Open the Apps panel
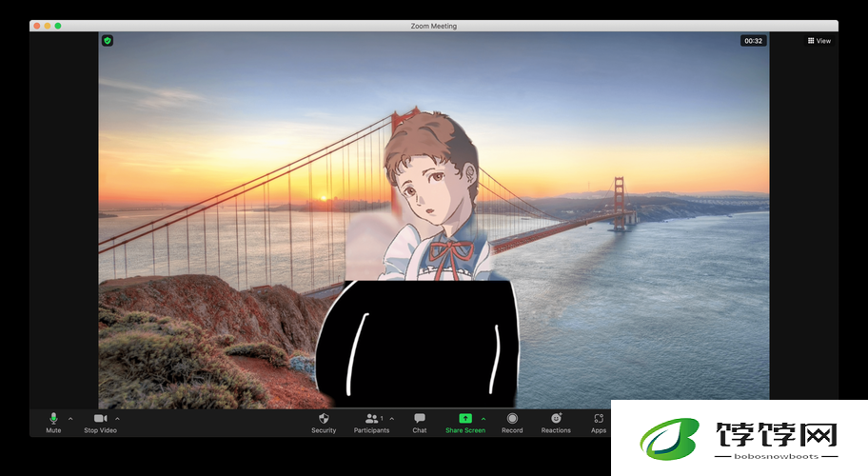This screenshot has height=476, width=868. click(x=599, y=423)
